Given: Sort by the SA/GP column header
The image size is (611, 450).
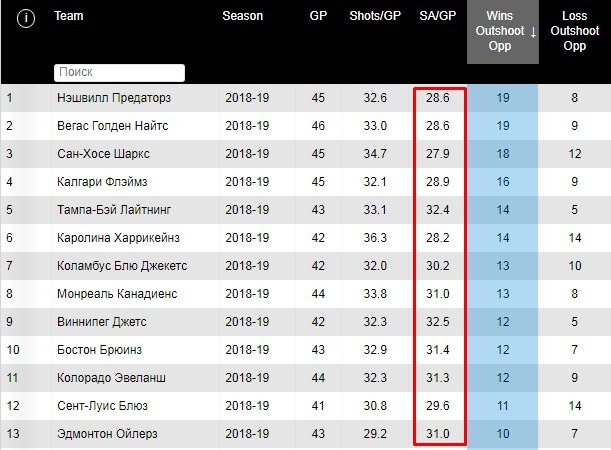Looking at the screenshot, I should pos(439,16).
